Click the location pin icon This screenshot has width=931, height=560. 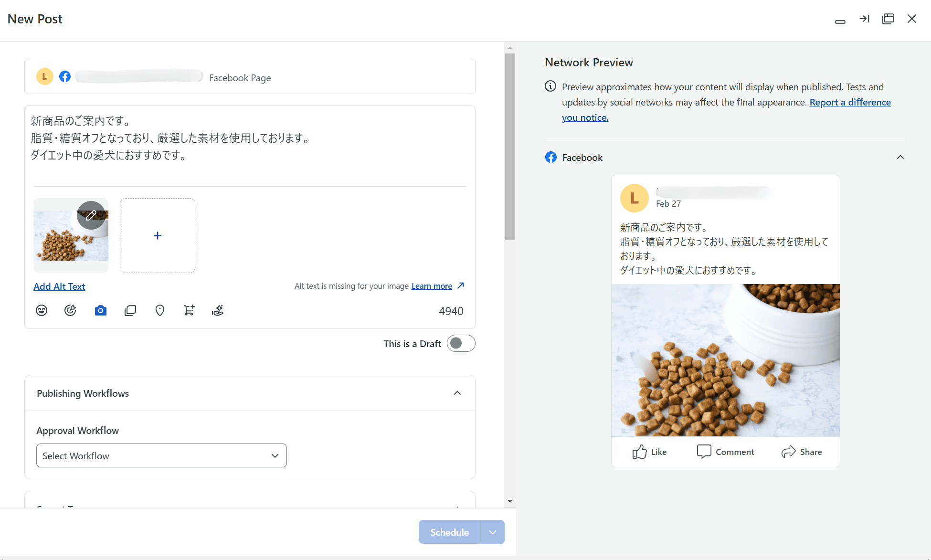pos(160,311)
